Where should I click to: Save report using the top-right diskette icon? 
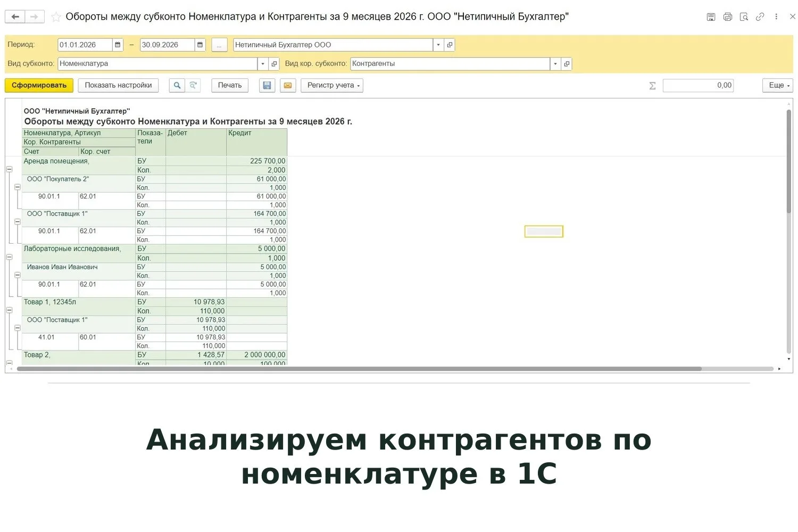(x=711, y=17)
